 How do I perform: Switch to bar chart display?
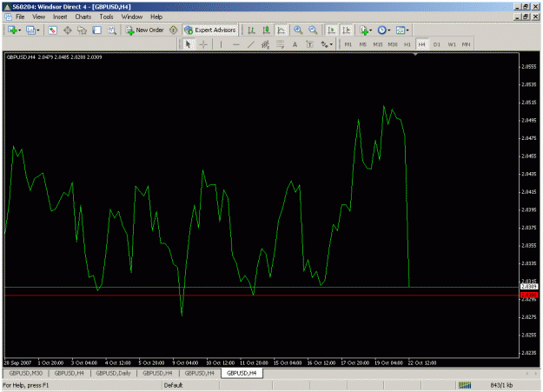click(251, 30)
